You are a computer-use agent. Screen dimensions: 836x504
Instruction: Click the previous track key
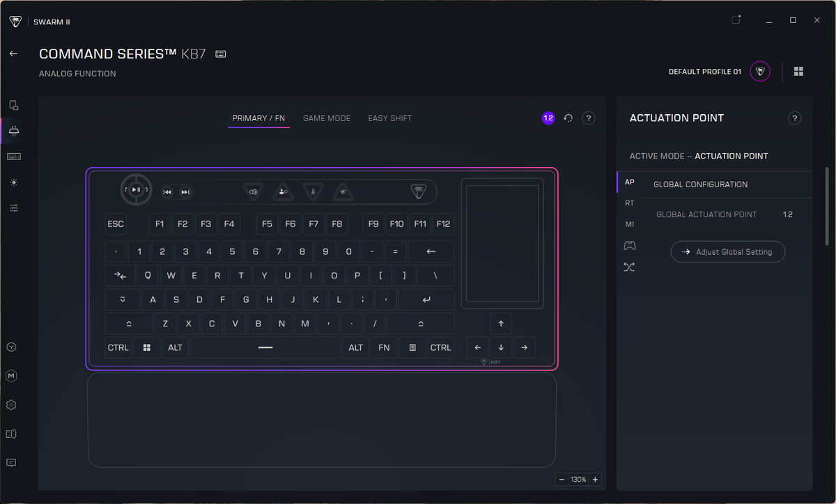167,192
